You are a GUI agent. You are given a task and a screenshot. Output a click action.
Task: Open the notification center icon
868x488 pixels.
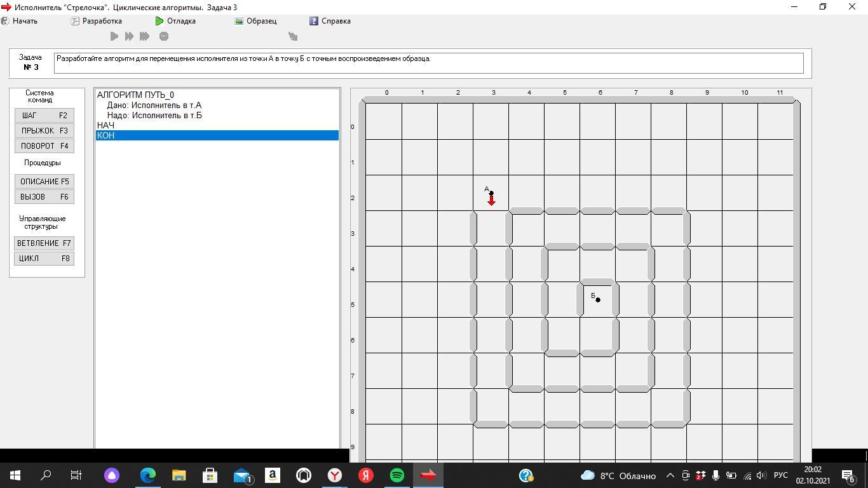pyautogui.click(x=848, y=475)
